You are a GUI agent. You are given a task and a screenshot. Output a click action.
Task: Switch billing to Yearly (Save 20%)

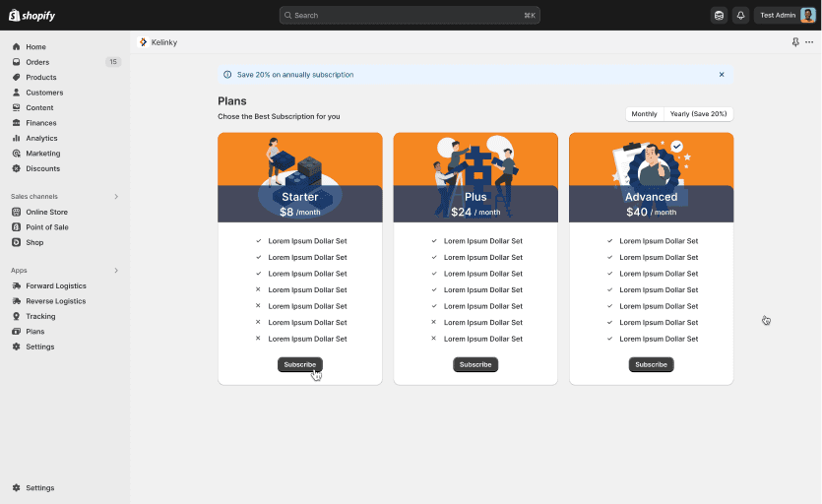pos(698,114)
